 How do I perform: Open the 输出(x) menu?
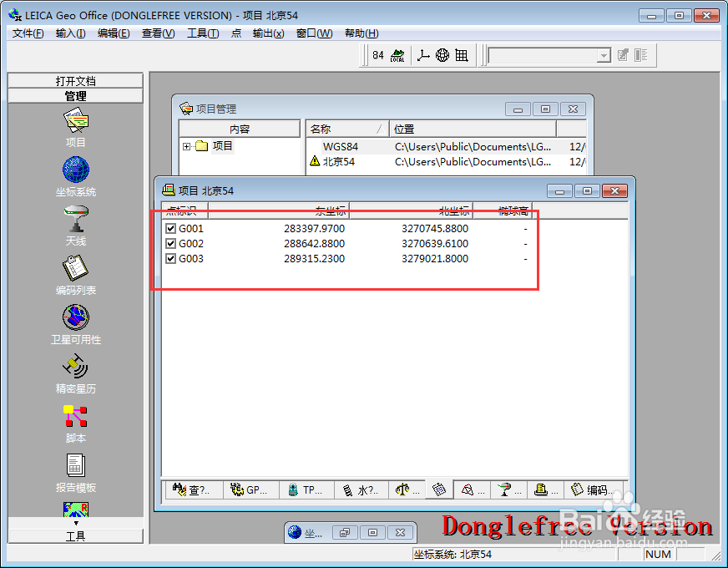point(268,33)
